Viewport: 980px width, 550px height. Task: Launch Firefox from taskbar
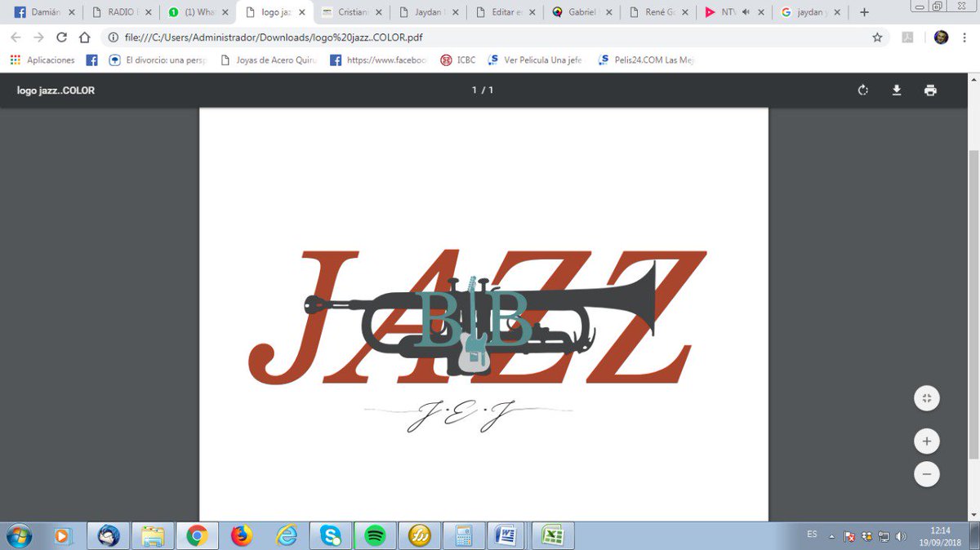(241, 536)
